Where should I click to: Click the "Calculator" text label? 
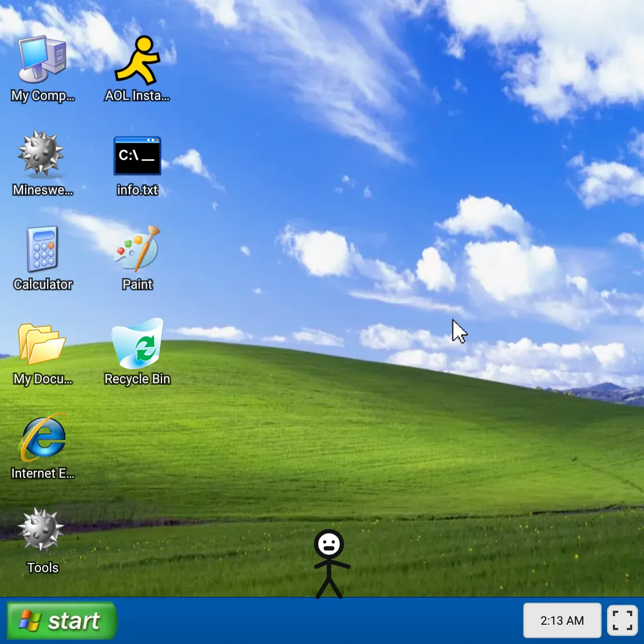coord(43,284)
